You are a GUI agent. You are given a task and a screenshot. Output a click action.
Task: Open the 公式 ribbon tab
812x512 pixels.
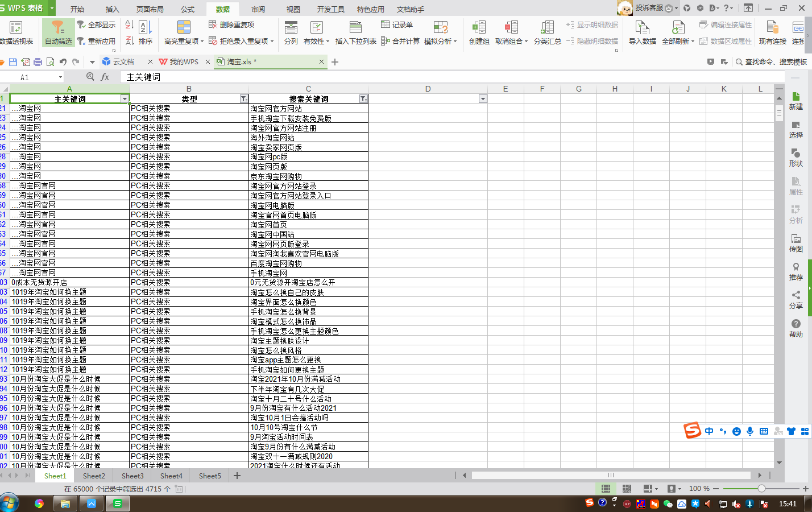pyautogui.click(x=188, y=9)
